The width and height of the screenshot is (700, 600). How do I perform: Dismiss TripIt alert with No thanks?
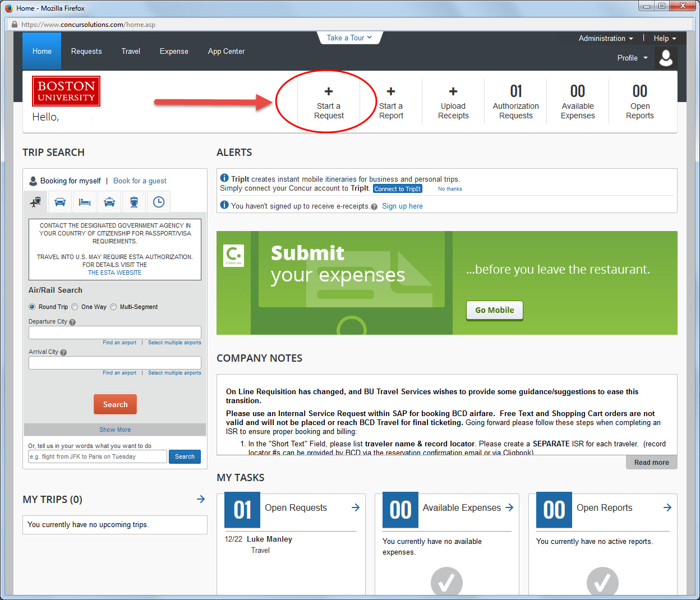pos(450,189)
